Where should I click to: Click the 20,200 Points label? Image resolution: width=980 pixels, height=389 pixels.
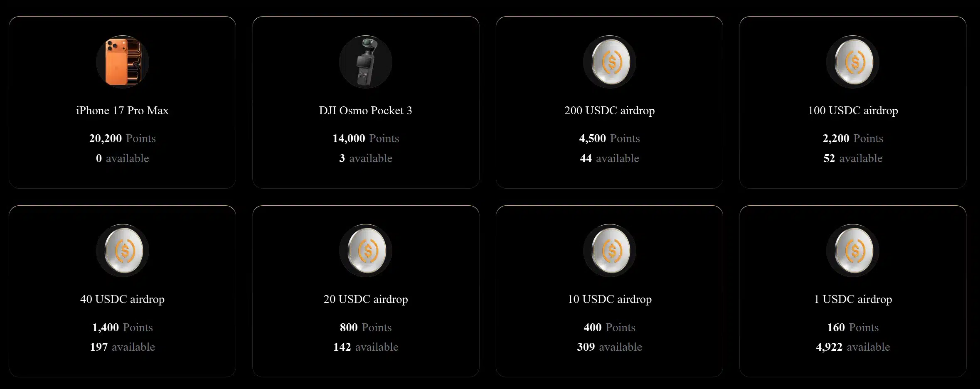pos(123,138)
